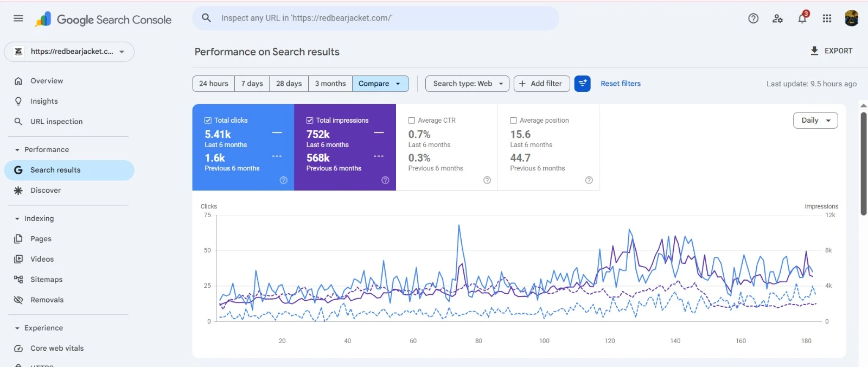The image size is (868, 367).
Task: Uncheck the Total clicks checkbox
Action: (x=208, y=121)
